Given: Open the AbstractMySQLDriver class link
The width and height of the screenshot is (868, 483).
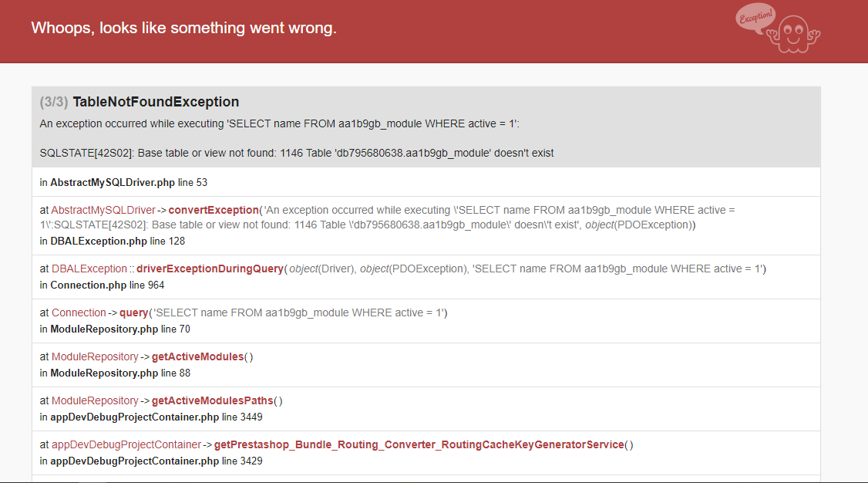Looking at the screenshot, I should point(103,210).
